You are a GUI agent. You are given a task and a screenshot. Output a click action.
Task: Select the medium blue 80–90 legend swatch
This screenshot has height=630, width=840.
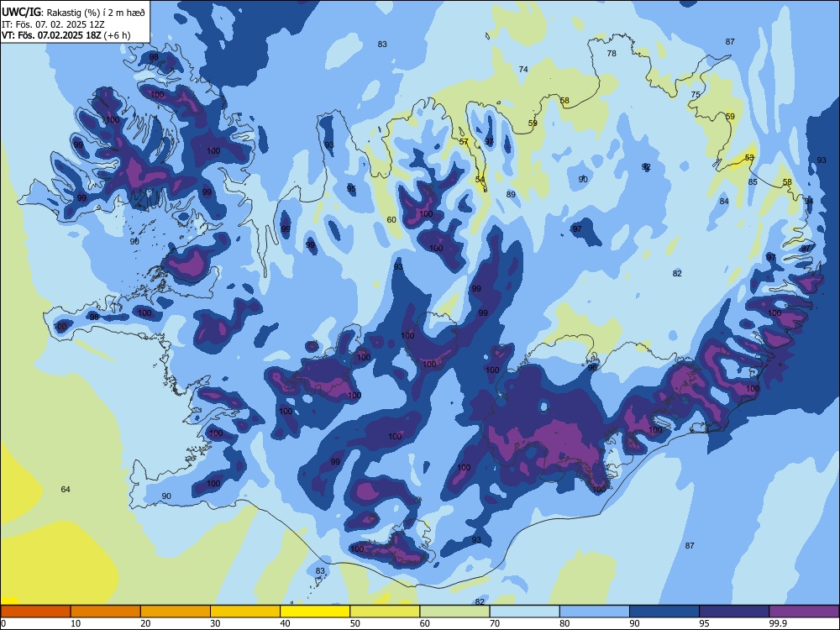[x=595, y=612]
